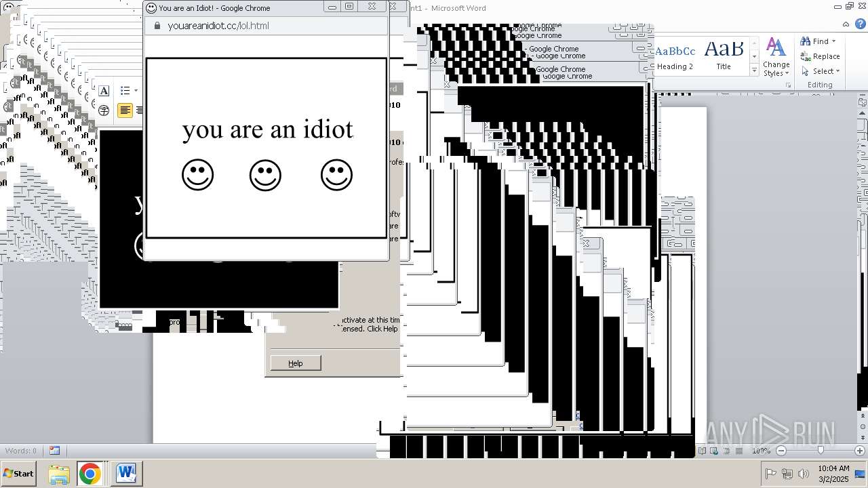Click smiley favicon in Chrome popup title bar
The image size is (868, 488).
151,8
